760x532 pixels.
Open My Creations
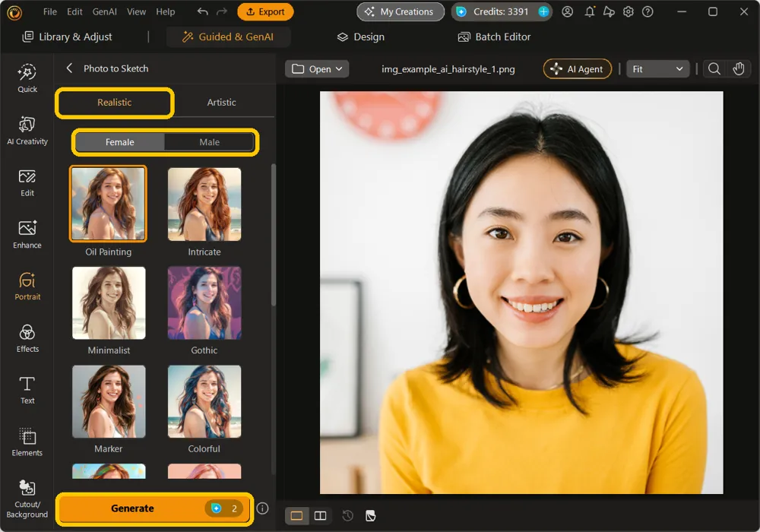pyautogui.click(x=401, y=11)
